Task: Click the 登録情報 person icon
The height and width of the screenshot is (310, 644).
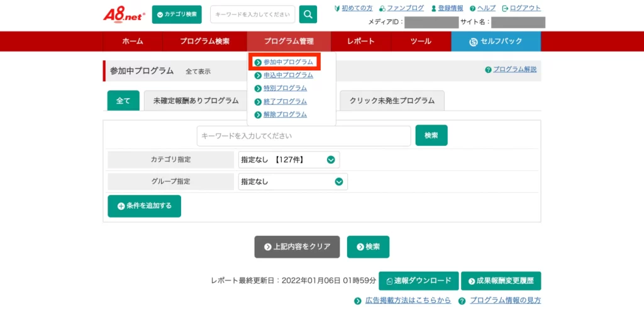Action: tap(433, 8)
